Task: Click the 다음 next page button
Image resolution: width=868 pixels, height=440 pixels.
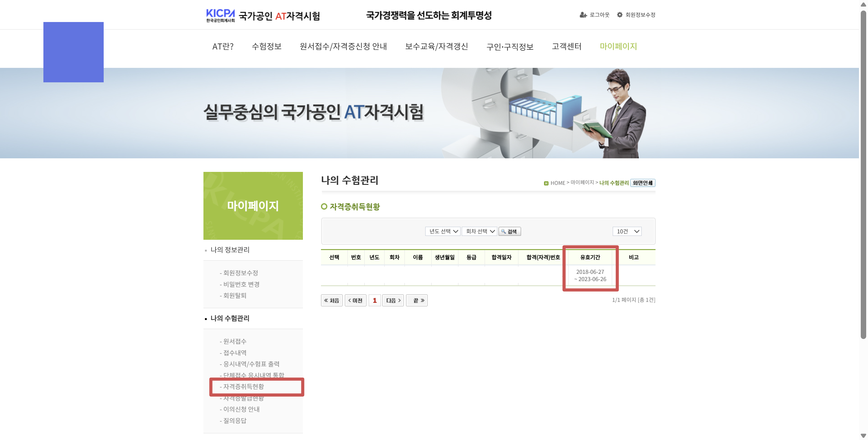Action: pyautogui.click(x=393, y=300)
